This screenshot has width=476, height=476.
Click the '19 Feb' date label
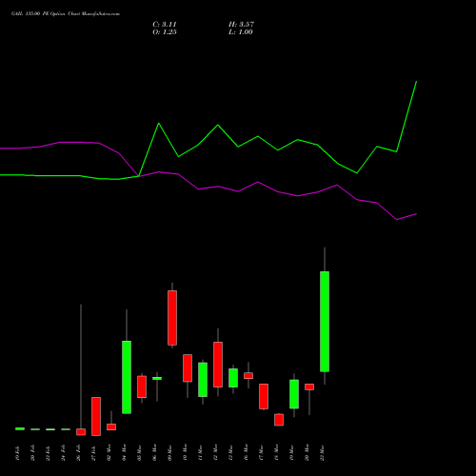click(17, 453)
